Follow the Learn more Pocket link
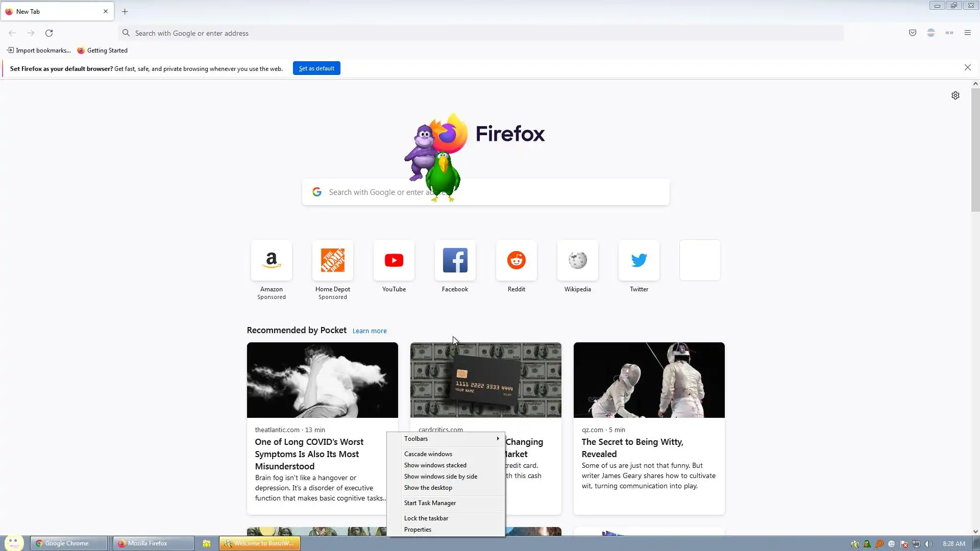The width and height of the screenshot is (980, 551). (369, 331)
